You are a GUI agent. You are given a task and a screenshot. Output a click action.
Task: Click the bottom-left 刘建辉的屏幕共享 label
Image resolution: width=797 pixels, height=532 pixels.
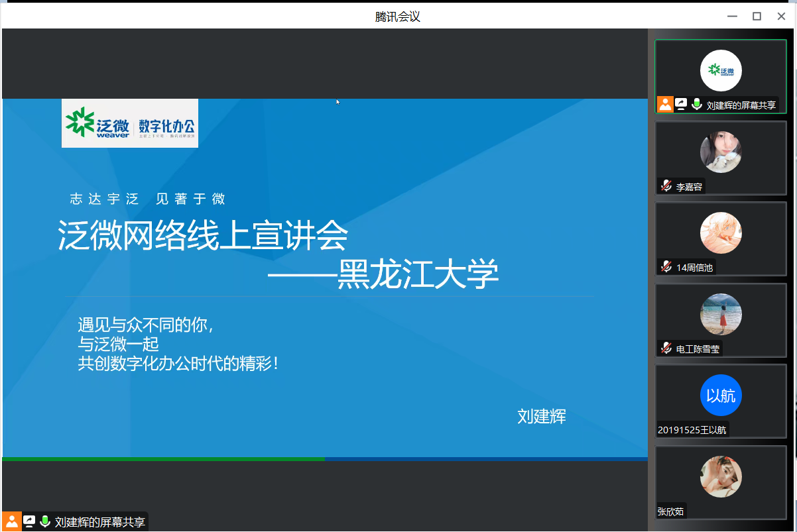pyautogui.click(x=99, y=522)
